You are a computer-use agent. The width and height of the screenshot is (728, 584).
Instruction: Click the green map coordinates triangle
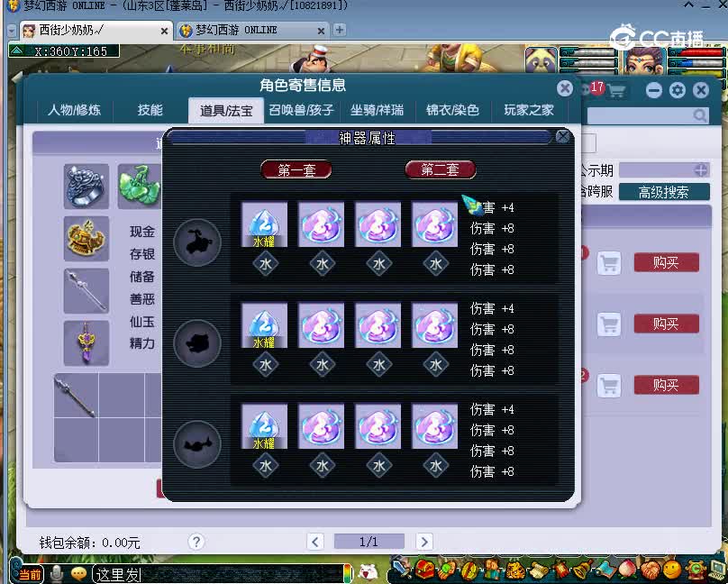coord(17,50)
